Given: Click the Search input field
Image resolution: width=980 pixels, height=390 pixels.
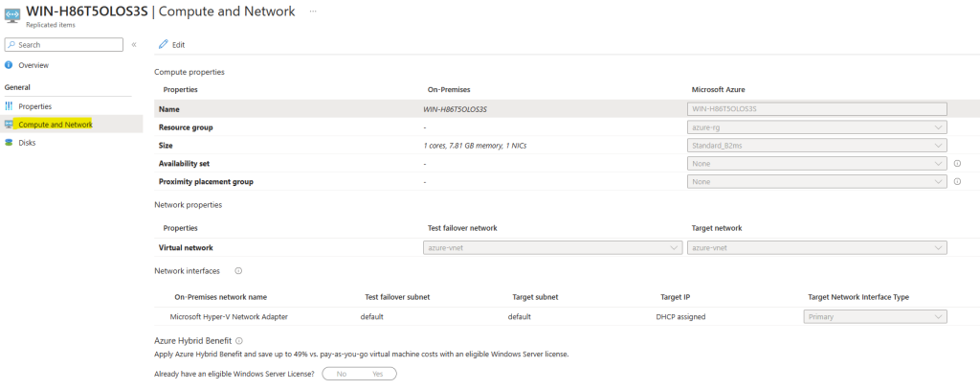Looking at the screenshot, I should tap(64, 45).
